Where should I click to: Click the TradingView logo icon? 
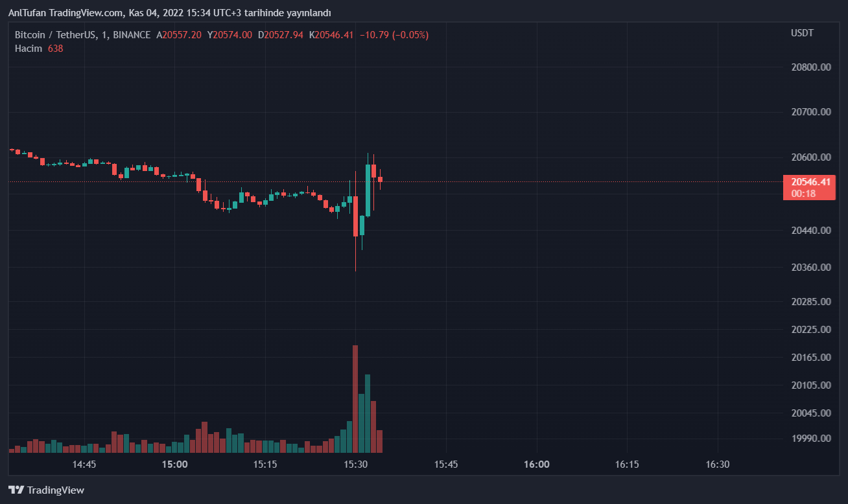click(16, 490)
